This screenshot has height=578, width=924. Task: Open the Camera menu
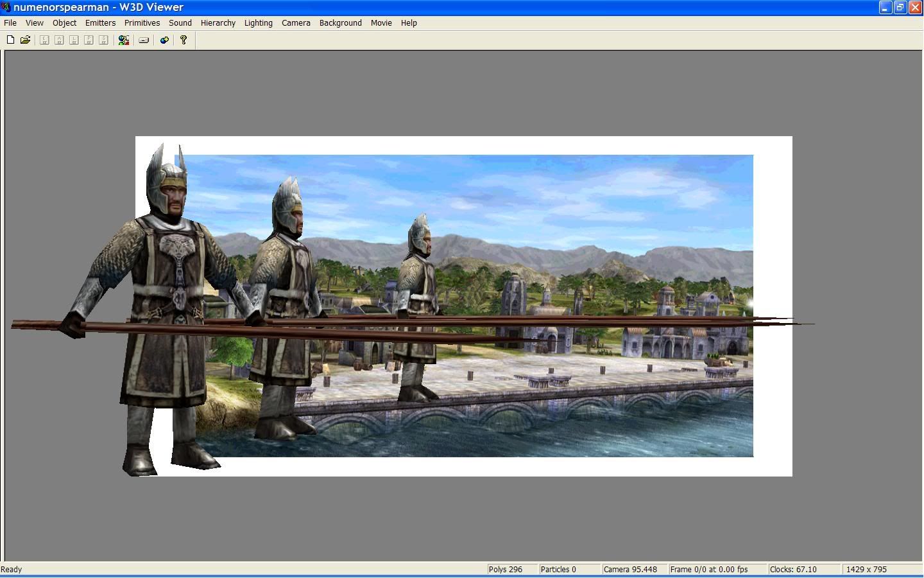(x=296, y=22)
